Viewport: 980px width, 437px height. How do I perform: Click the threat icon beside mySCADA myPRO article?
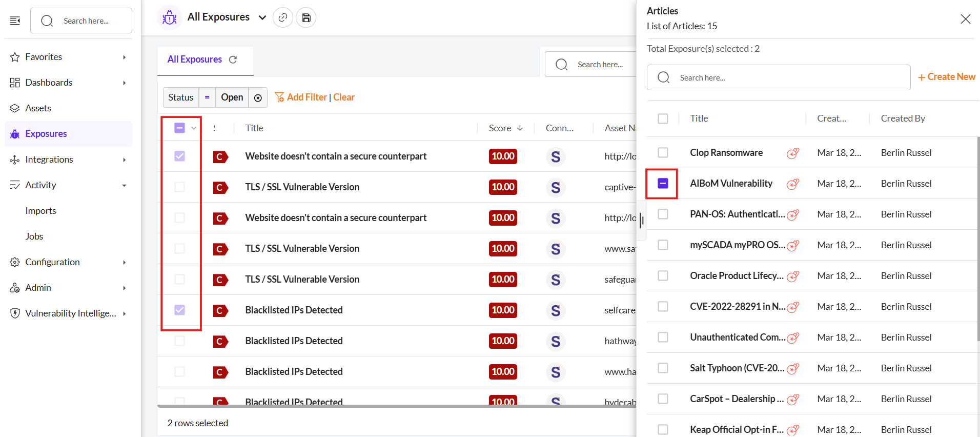(x=793, y=245)
